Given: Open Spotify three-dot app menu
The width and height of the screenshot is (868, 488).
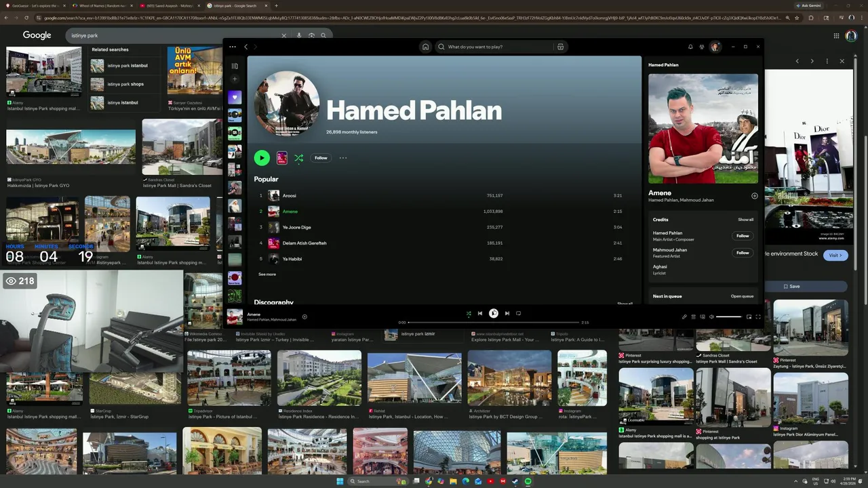Looking at the screenshot, I should point(233,47).
